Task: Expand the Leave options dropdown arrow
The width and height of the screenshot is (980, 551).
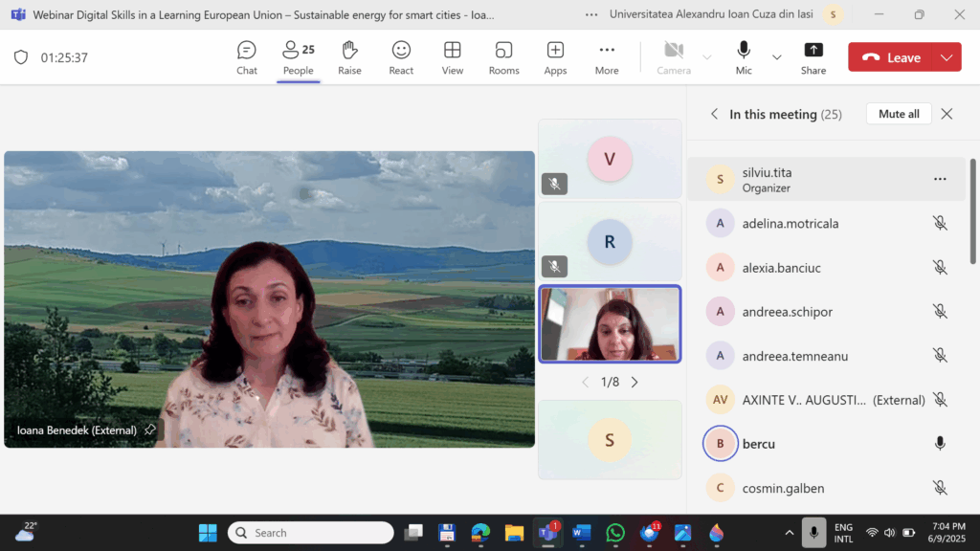Action: pyautogui.click(x=947, y=57)
